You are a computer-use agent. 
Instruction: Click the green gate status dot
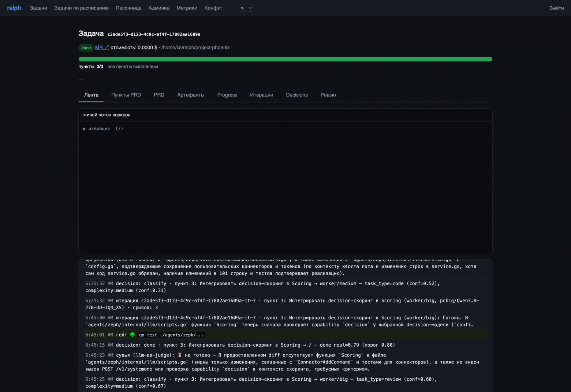tap(133, 335)
